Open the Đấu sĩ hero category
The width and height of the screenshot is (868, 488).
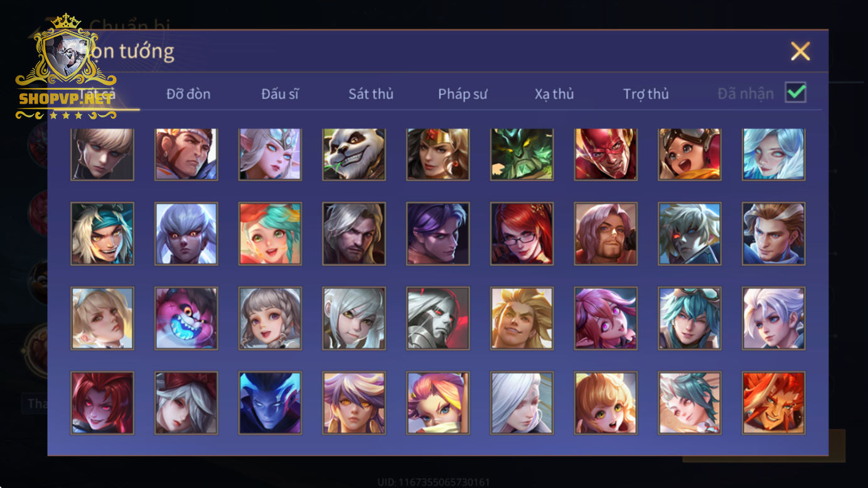pos(280,94)
